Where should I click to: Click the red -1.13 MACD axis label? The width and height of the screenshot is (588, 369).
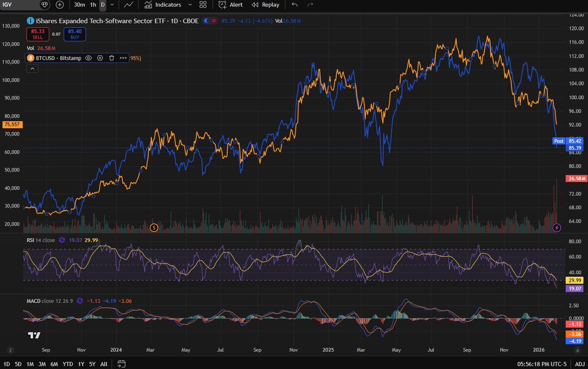point(574,324)
